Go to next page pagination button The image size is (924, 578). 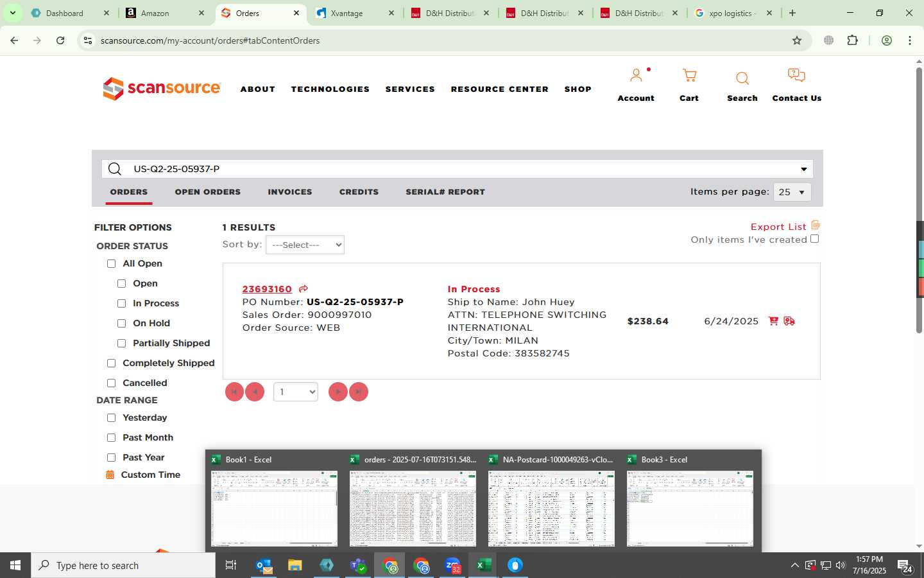coord(338,392)
